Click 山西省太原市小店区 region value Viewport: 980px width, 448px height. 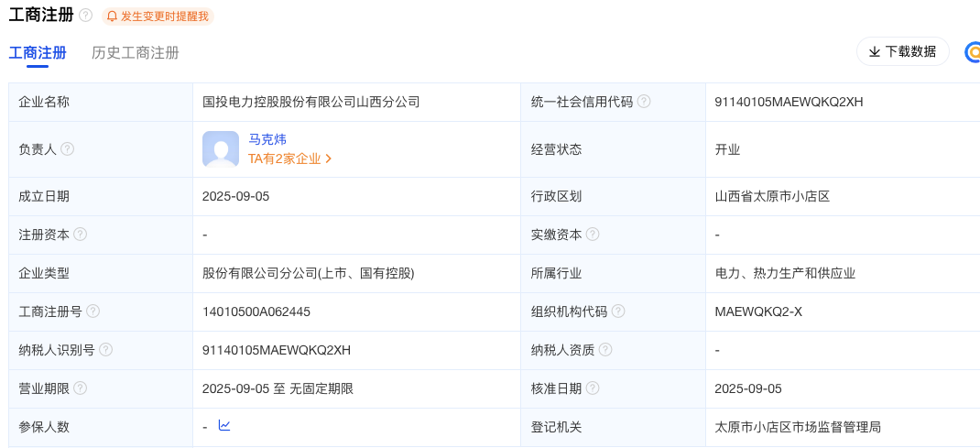[772, 196]
